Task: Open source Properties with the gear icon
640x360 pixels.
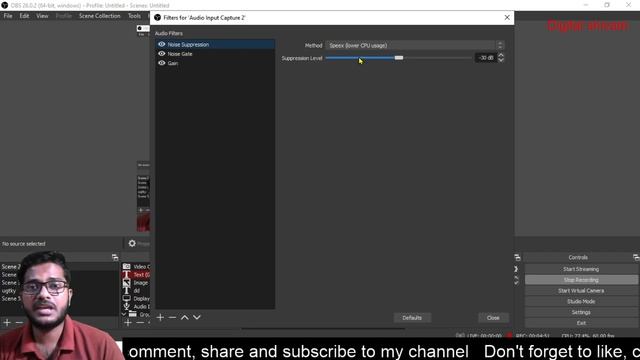Action: click(x=132, y=243)
